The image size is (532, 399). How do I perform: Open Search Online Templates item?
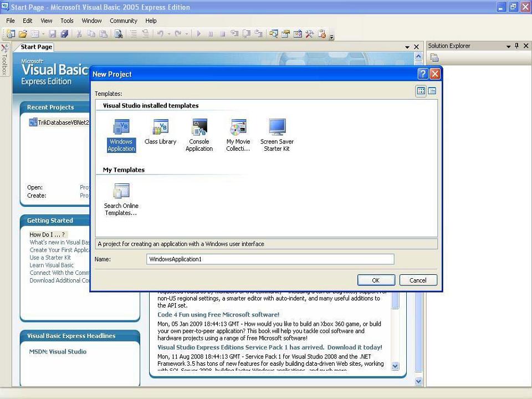[x=121, y=199]
